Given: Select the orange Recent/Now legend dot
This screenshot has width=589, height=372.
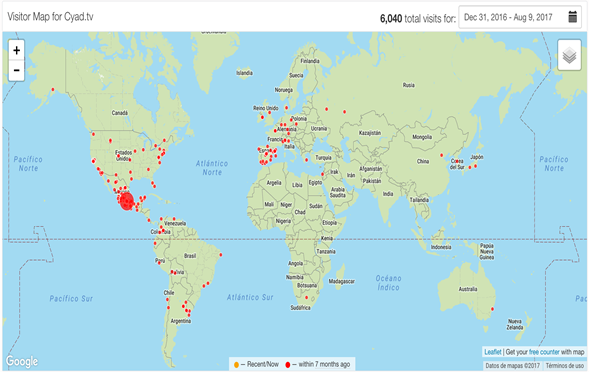Looking at the screenshot, I should (x=236, y=364).
